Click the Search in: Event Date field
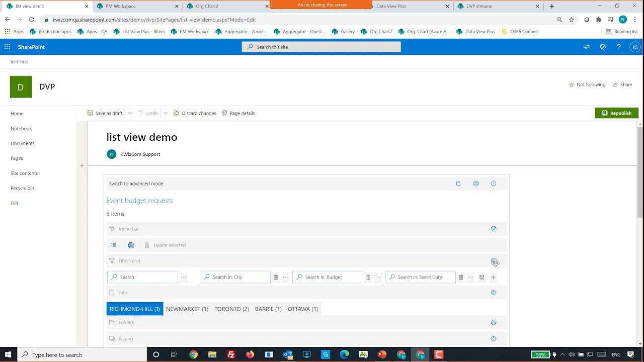 (420, 277)
